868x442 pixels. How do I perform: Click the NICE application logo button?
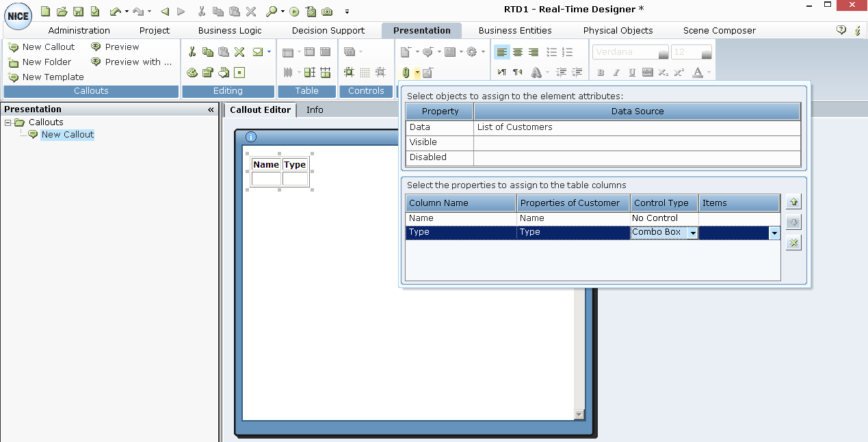(x=18, y=16)
